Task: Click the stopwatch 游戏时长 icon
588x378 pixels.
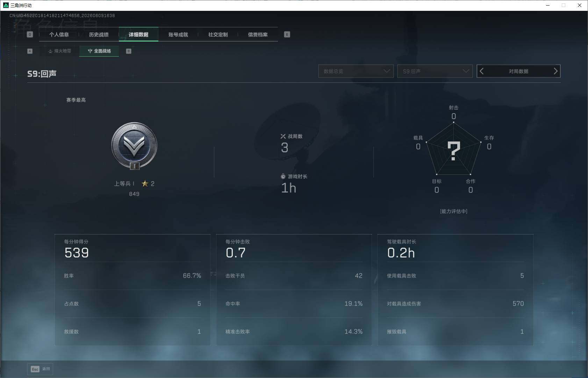Action: 283,176
